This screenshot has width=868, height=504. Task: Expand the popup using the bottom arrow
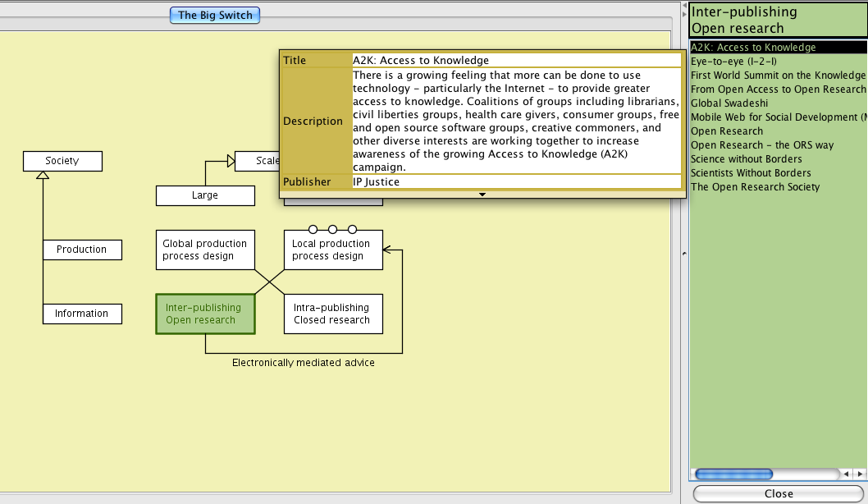(x=482, y=195)
